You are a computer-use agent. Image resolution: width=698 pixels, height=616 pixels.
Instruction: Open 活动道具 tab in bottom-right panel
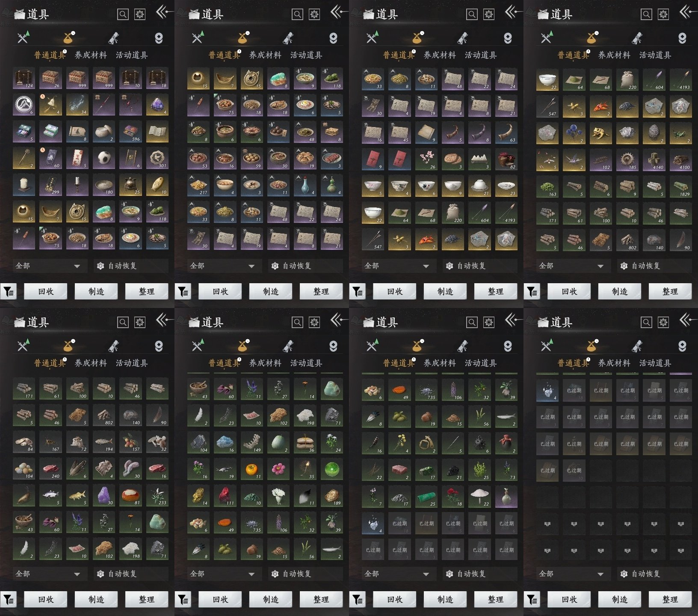(655, 363)
